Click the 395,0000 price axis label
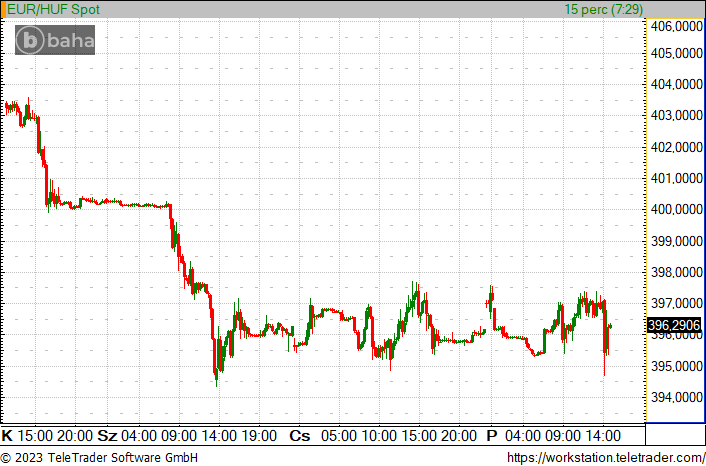This screenshot has width=706, height=466. tap(677, 366)
